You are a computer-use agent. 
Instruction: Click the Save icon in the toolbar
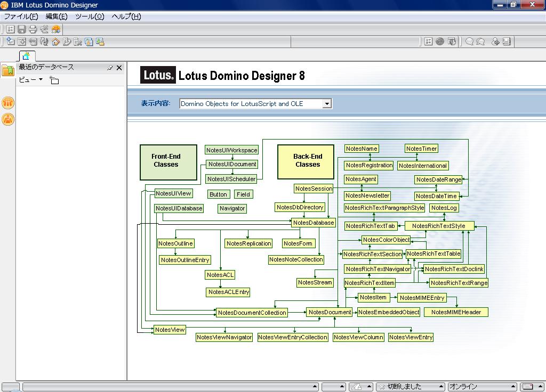[x=21, y=29]
